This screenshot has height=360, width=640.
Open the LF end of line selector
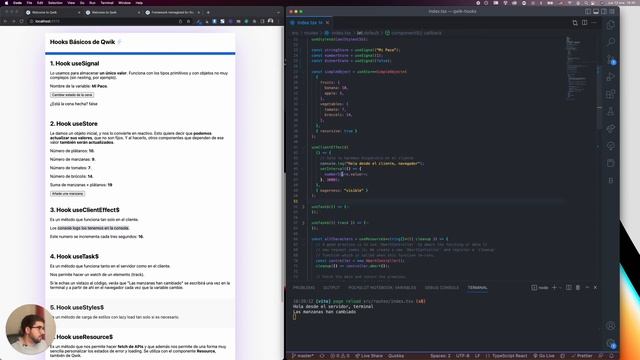click(x=477, y=356)
